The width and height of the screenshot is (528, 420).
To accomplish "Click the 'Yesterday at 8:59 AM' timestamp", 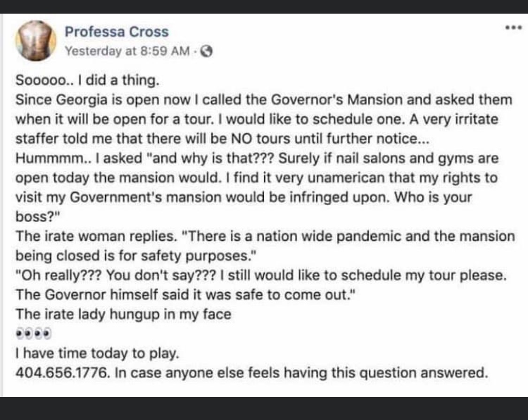I will pyautogui.click(x=127, y=51).
